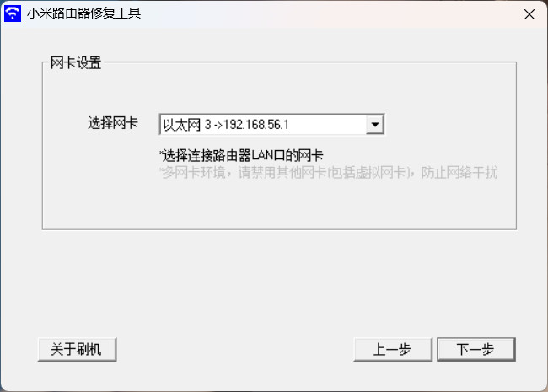Click empty space inside the 网卡设置 frame
This screenshot has width=548, height=392.
(x=280, y=207)
